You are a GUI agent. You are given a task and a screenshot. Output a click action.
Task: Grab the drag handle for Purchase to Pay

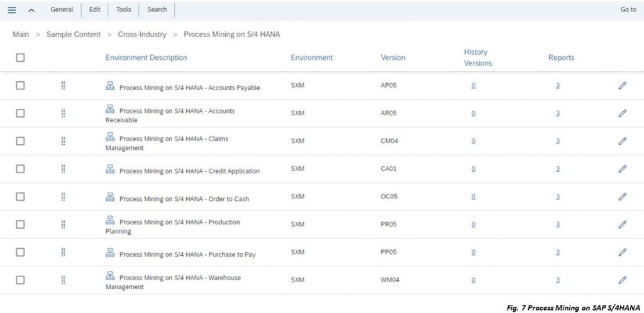[x=64, y=252]
